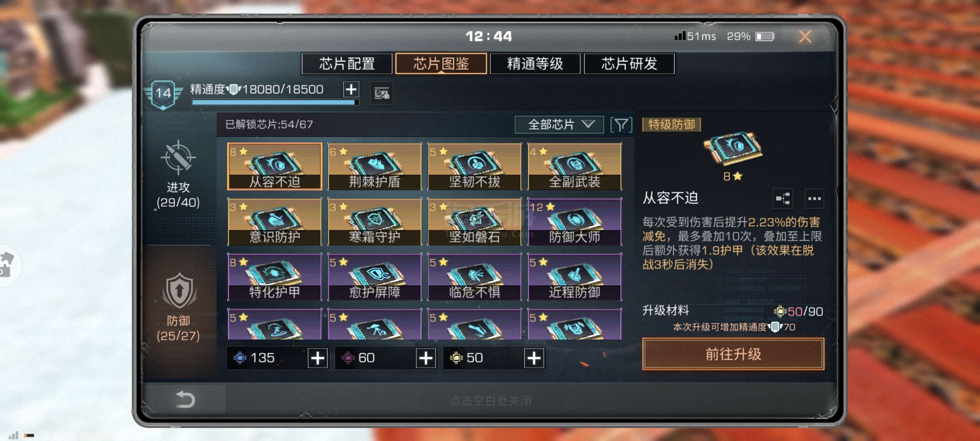Viewport: 980px width, 441px height.
Task: Click the mastery progress bar
Action: (x=275, y=102)
